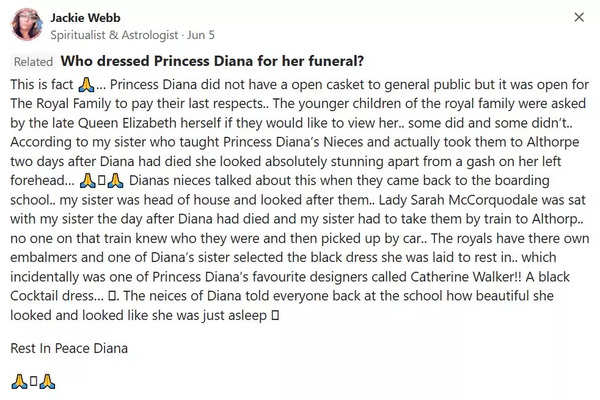Close the answer popup with the X
This screenshot has height=400, width=600.
coord(579,17)
